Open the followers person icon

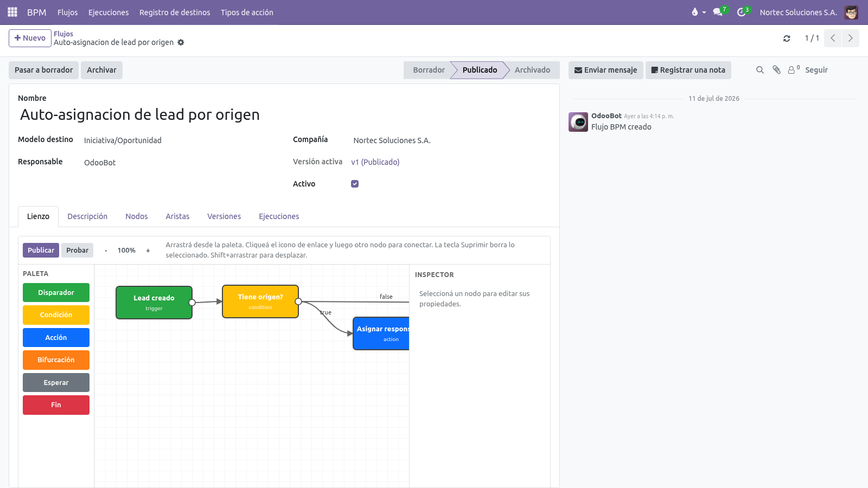793,70
